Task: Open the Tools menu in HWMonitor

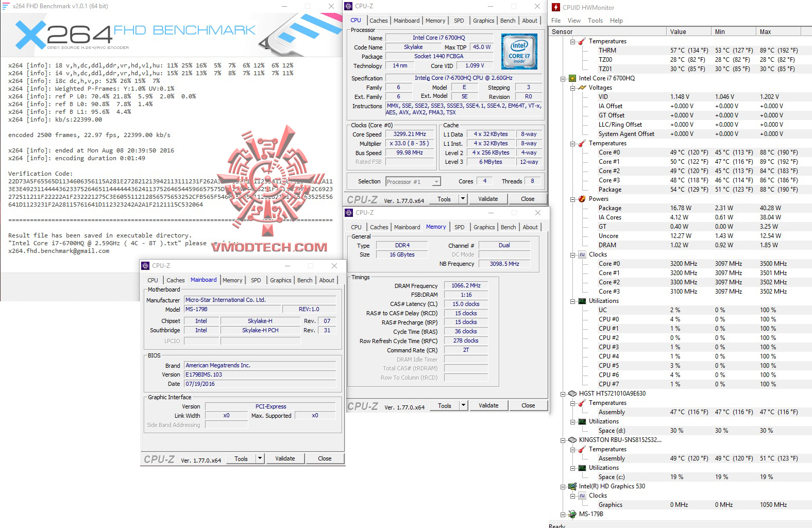Action: [595, 21]
